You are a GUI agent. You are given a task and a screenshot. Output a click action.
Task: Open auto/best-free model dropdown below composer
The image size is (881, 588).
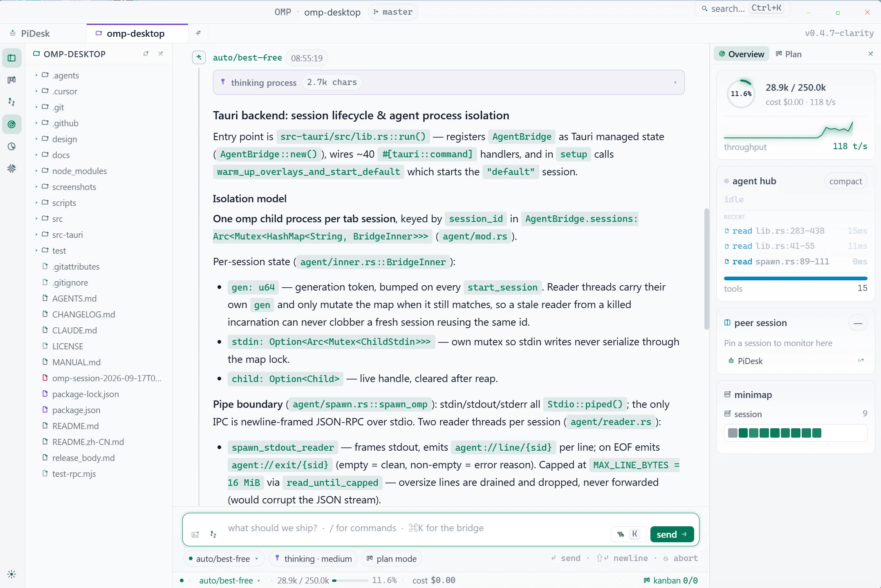[x=224, y=559]
